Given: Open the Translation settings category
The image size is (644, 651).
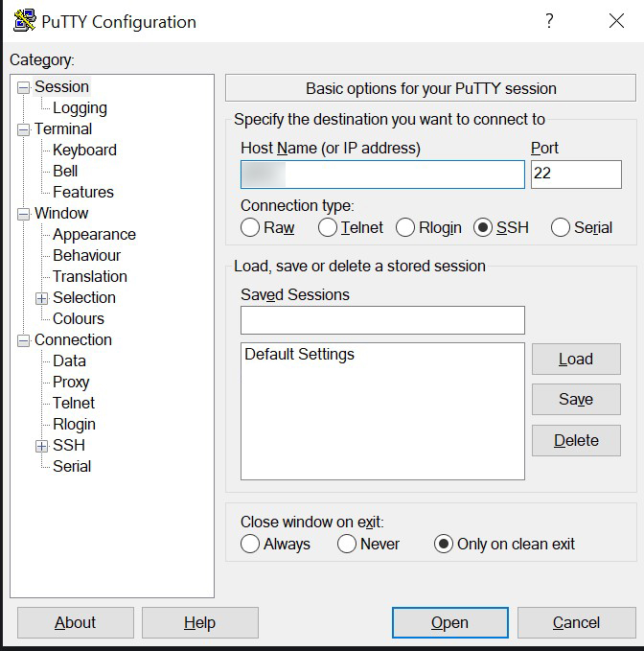Looking at the screenshot, I should (x=90, y=276).
